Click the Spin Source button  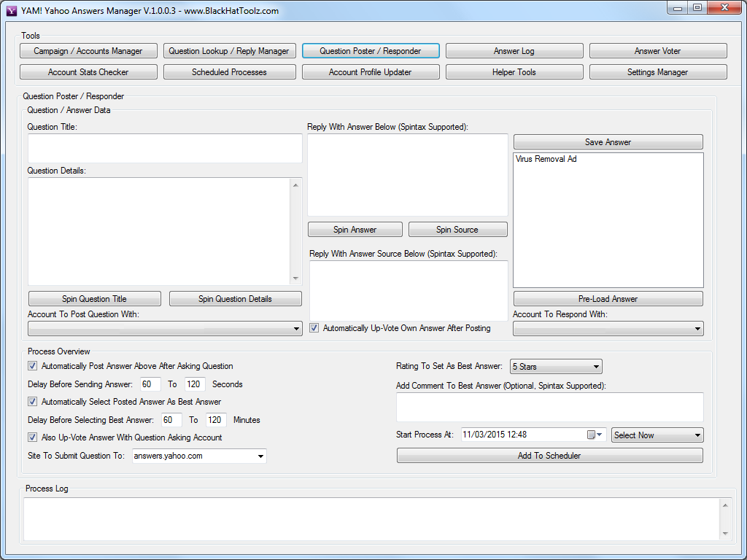(x=457, y=230)
